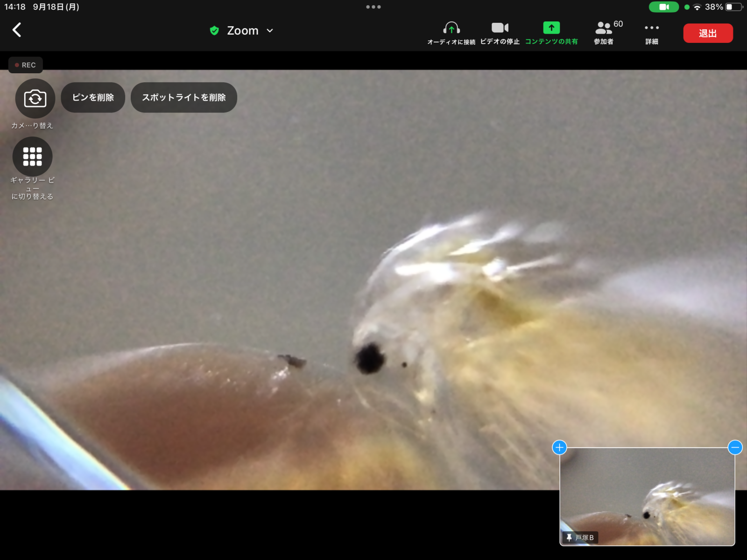The width and height of the screenshot is (747, 560).
Task: Tap the green camera-in-use status pill
Action: pos(663,7)
